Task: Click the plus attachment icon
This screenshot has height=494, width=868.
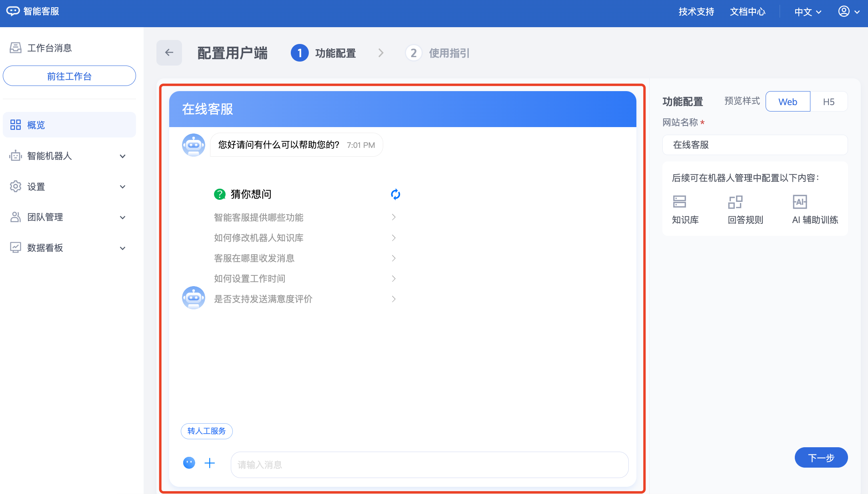Action: click(x=210, y=463)
